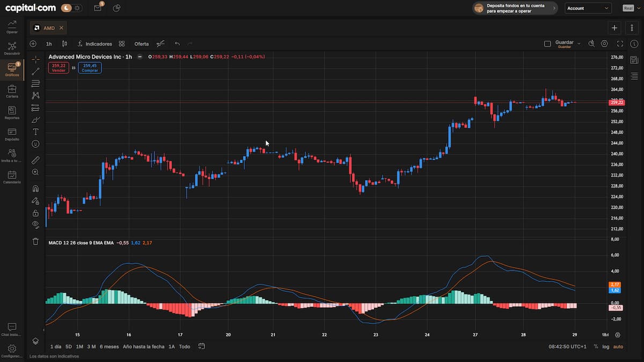
Task: Click the trash icon to remove drawings
Action: 35,241
